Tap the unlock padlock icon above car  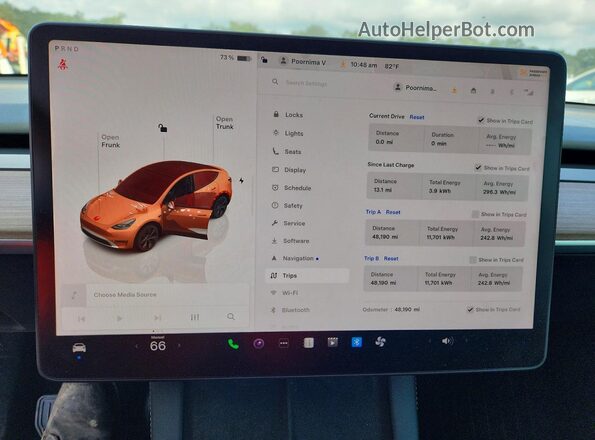click(162, 128)
